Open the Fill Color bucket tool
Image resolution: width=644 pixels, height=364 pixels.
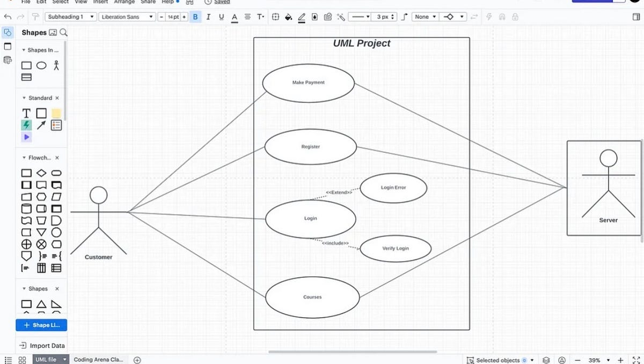coord(288,17)
